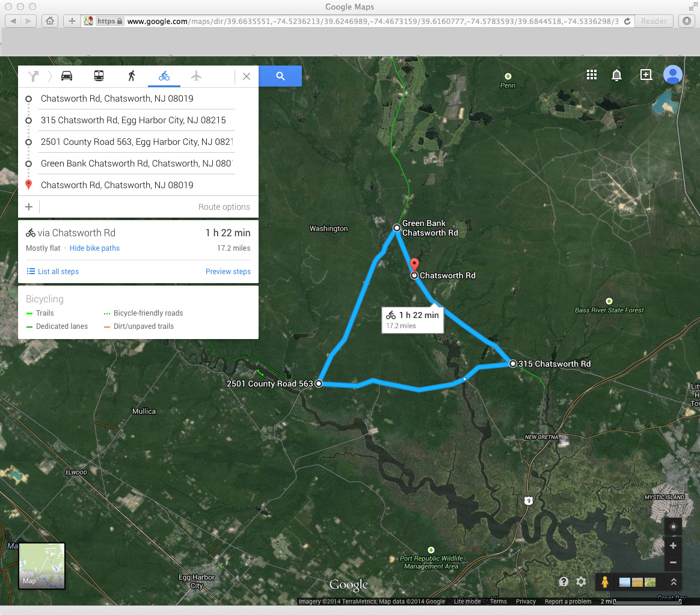
Task: Zoom in with the plus control
Action: 673,546
